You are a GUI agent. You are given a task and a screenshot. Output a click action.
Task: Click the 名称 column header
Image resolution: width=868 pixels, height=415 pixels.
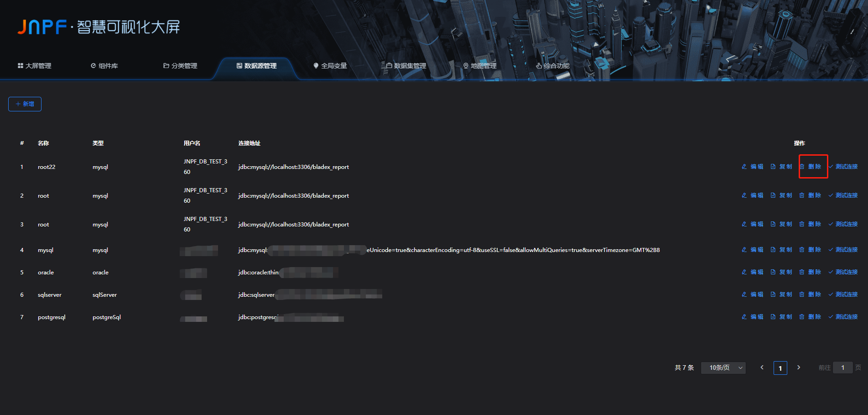click(x=43, y=143)
